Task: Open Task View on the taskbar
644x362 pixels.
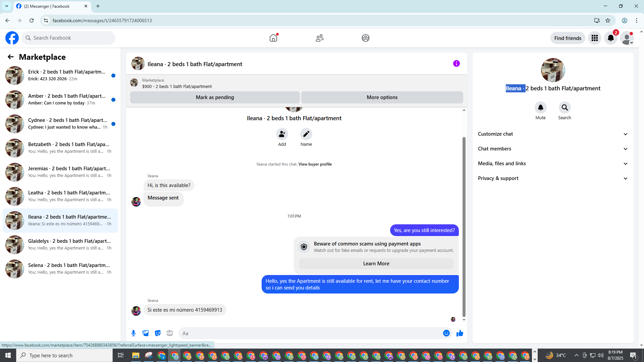Action: pyautogui.click(x=121, y=355)
